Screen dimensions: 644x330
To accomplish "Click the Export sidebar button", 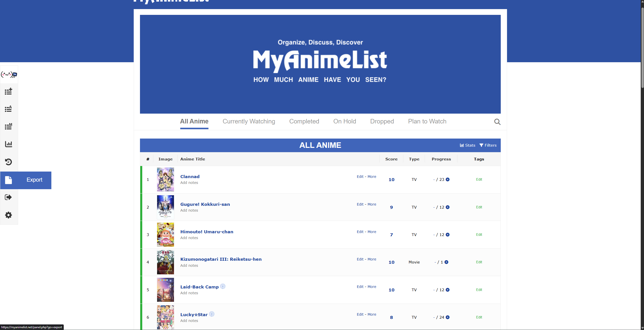I will pyautogui.click(x=26, y=180).
